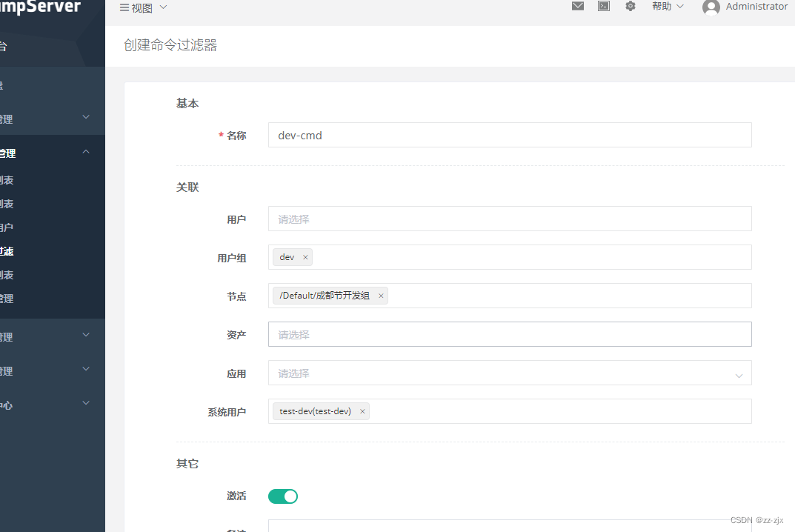Open the web terminal icon in top bar
This screenshot has height=532, width=795.
coord(604,7)
